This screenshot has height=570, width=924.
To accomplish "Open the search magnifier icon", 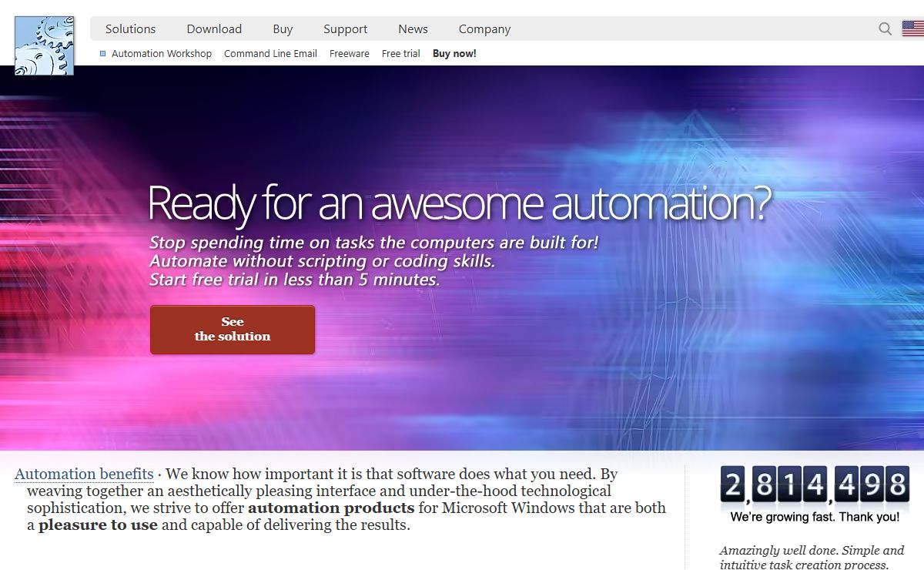I will click(x=885, y=29).
